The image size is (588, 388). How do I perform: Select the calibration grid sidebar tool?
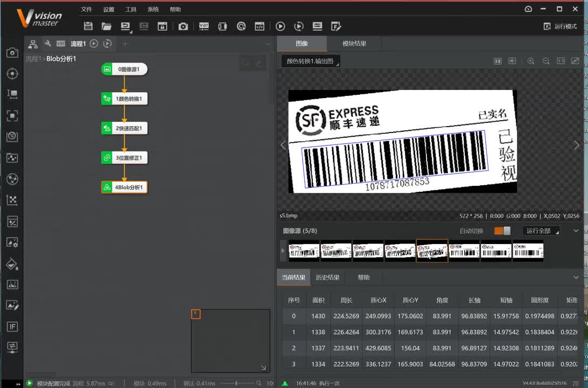click(12, 200)
